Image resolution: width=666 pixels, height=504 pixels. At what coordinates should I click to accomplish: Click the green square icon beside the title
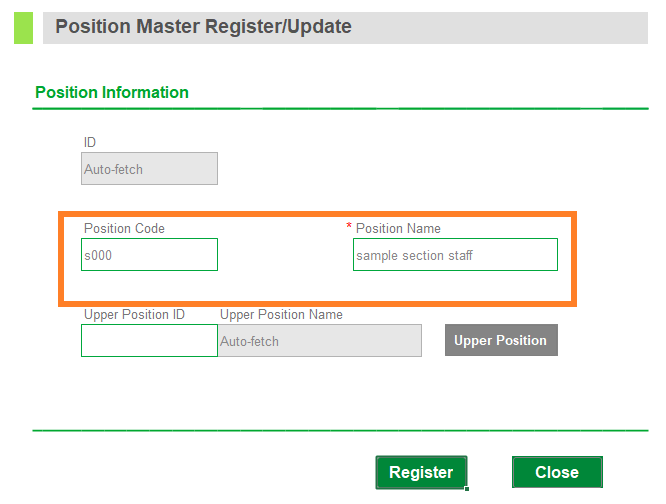pos(23,27)
